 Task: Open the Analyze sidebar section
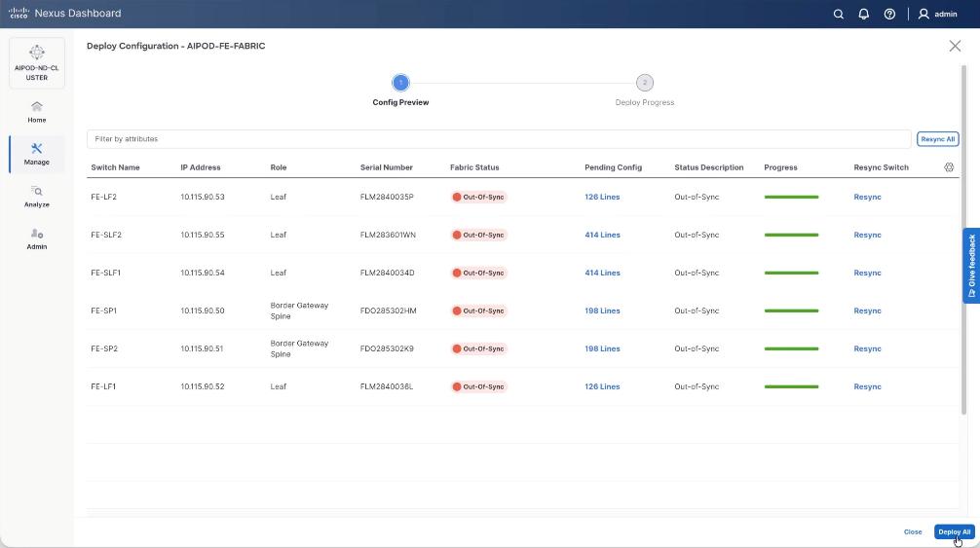[37, 197]
